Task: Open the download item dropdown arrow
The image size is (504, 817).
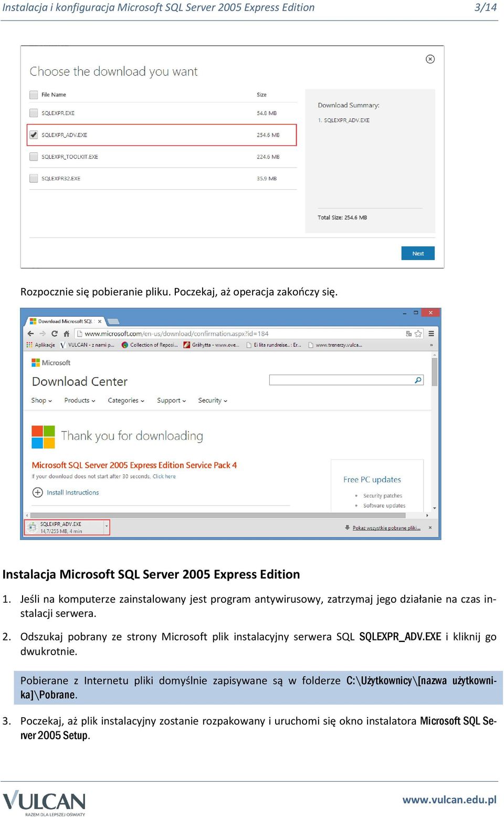Action: (107, 528)
